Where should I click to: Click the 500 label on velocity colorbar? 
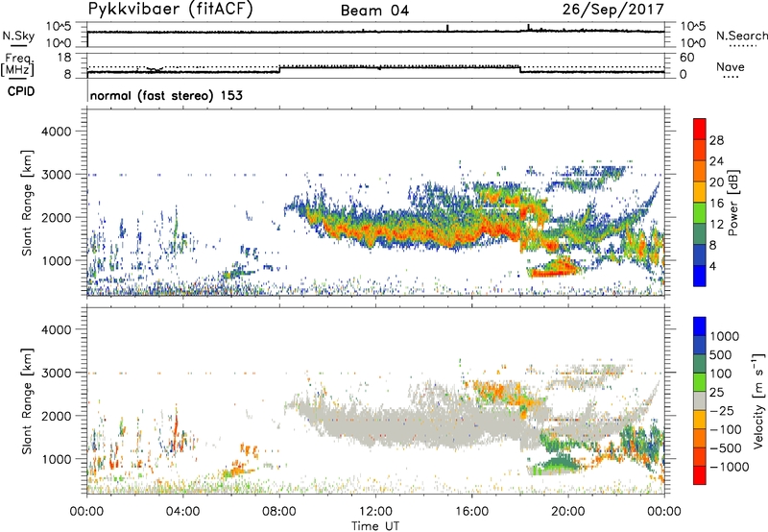point(721,355)
